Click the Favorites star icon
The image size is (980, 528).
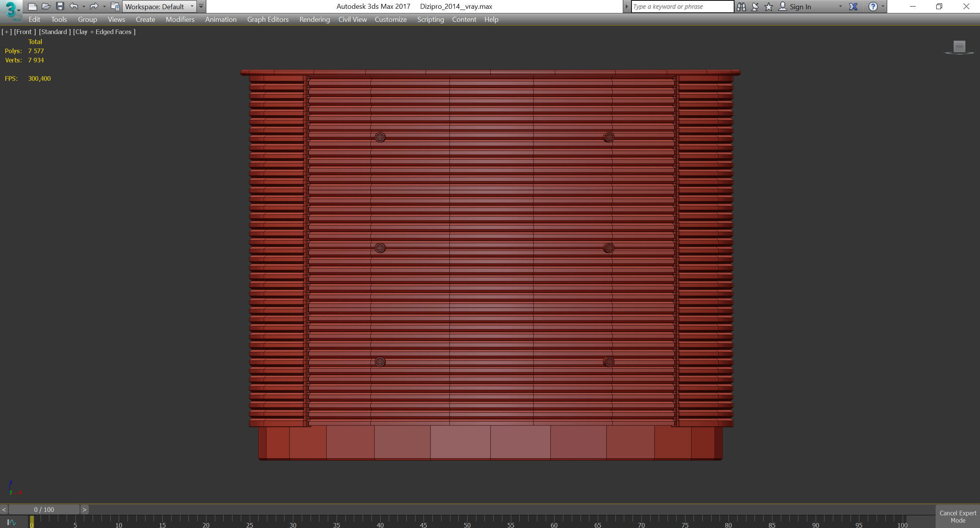[x=768, y=7]
